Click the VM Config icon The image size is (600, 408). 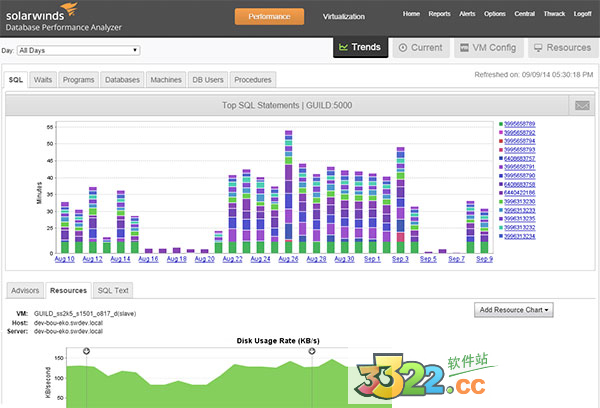464,47
